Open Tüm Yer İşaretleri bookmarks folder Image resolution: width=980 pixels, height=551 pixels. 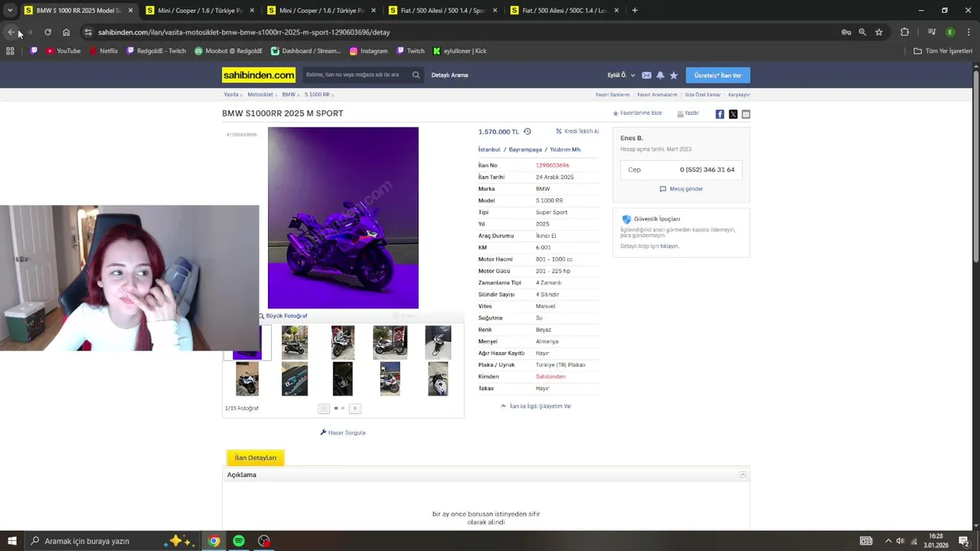[x=943, y=51]
